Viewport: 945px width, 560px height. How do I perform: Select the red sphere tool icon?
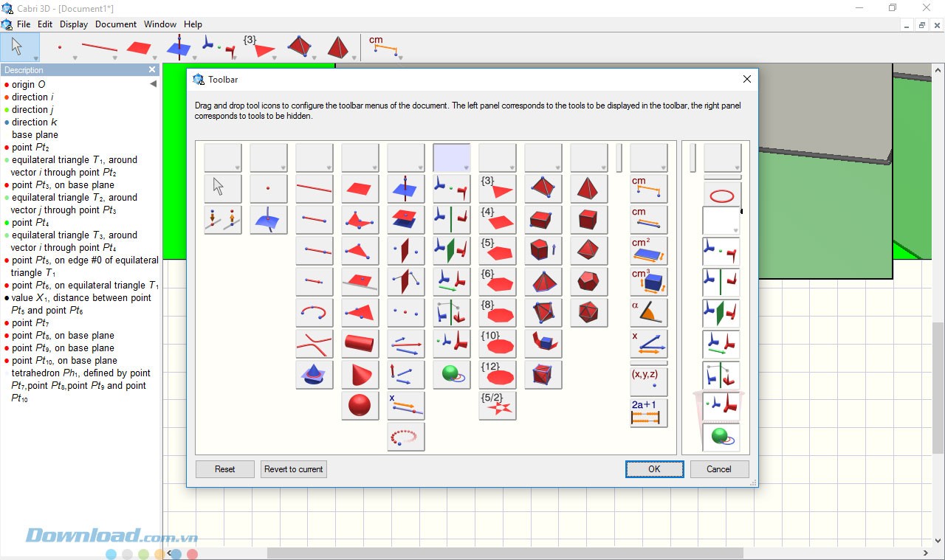[360, 405]
